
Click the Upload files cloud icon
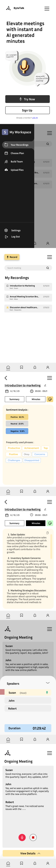tap(6, 170)
